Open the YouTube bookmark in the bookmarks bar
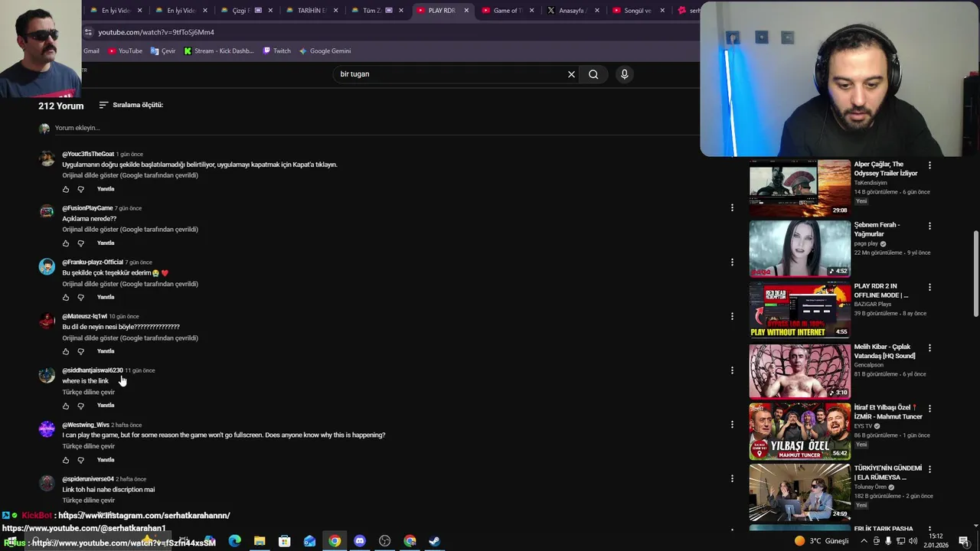 tap(125, 51)
